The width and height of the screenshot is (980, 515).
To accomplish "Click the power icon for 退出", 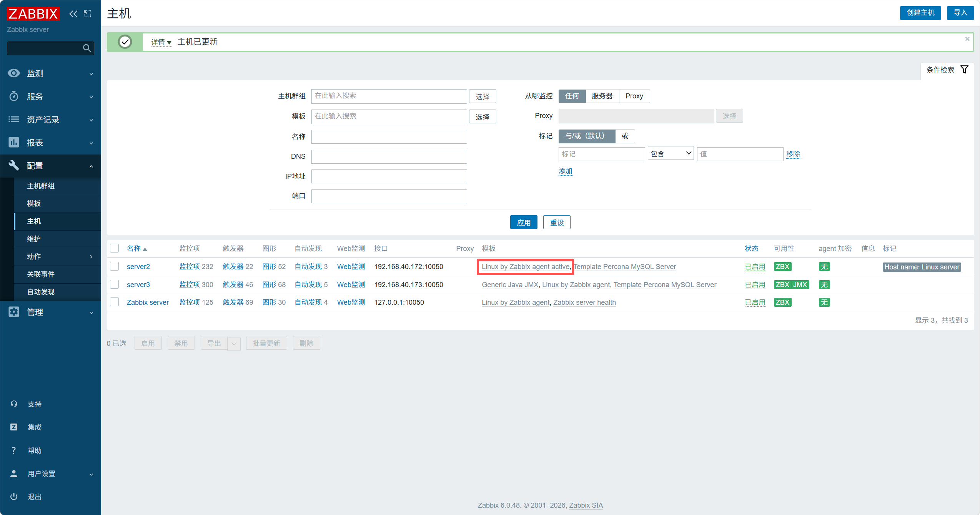I will [14, 497].
